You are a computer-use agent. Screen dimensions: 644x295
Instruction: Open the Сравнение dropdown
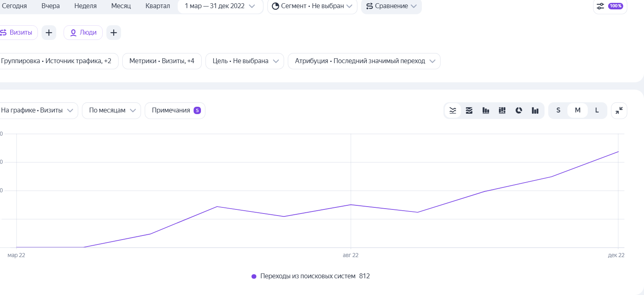tap(391, 6)
